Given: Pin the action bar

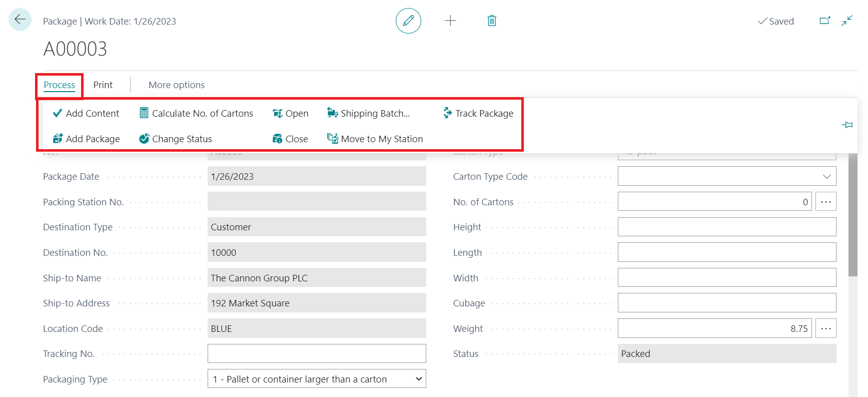Looking at the screenshot, I should pos(847,125).
